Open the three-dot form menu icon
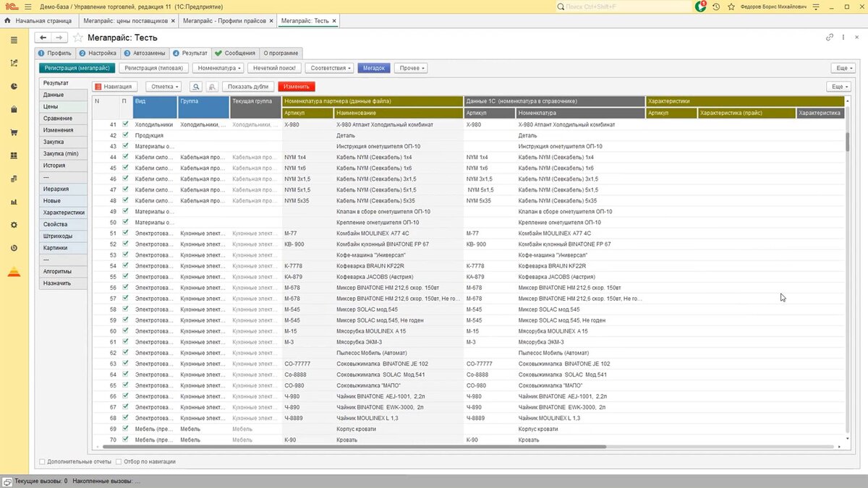 click(x=844, y=37)
